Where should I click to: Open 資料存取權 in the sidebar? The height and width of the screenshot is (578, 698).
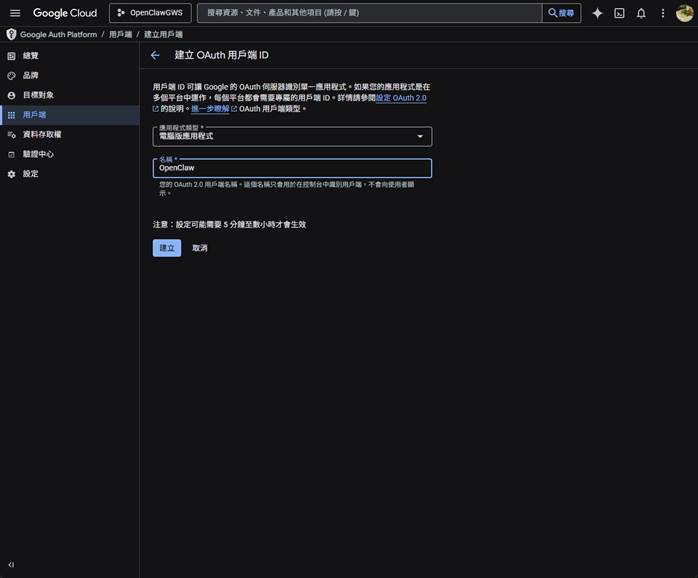41,134
